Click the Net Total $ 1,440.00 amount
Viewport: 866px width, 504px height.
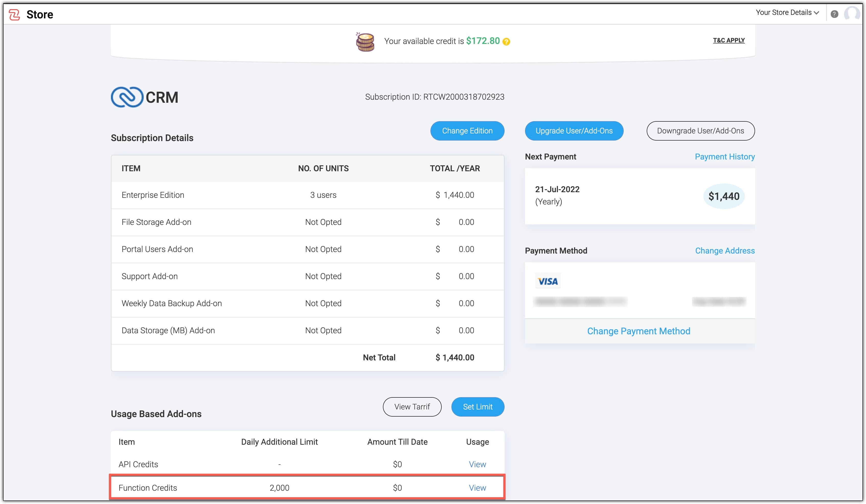(455, 358)
